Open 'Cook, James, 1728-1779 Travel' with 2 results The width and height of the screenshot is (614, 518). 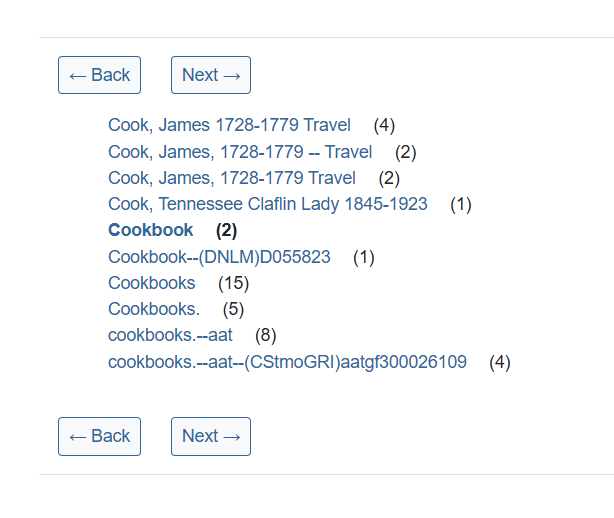click(x=232, y=178)
